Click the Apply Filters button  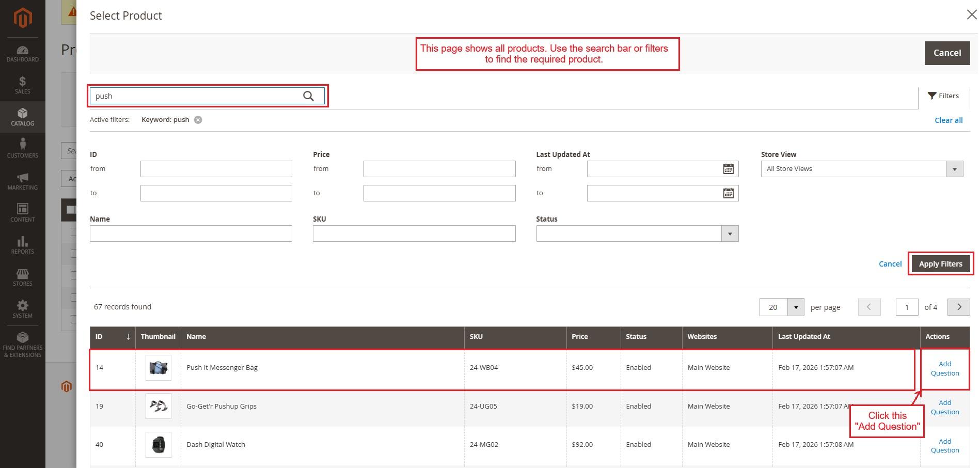[940, 264]
